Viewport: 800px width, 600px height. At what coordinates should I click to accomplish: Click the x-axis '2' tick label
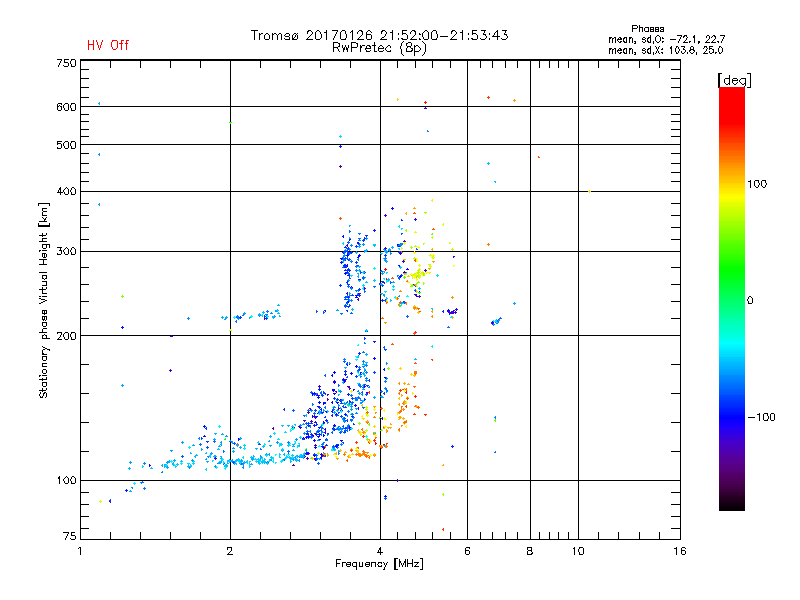230,551
